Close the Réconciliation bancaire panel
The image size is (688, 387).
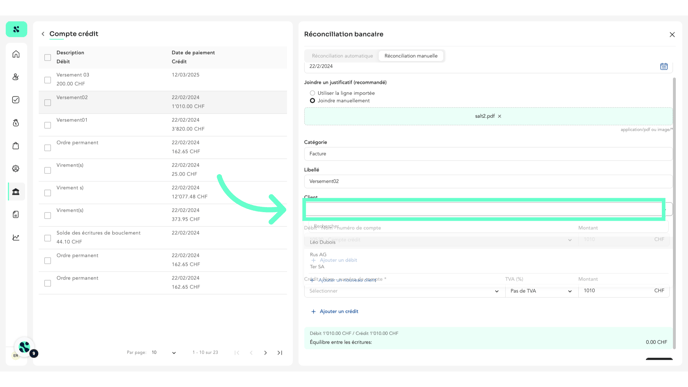coord(672,34)
